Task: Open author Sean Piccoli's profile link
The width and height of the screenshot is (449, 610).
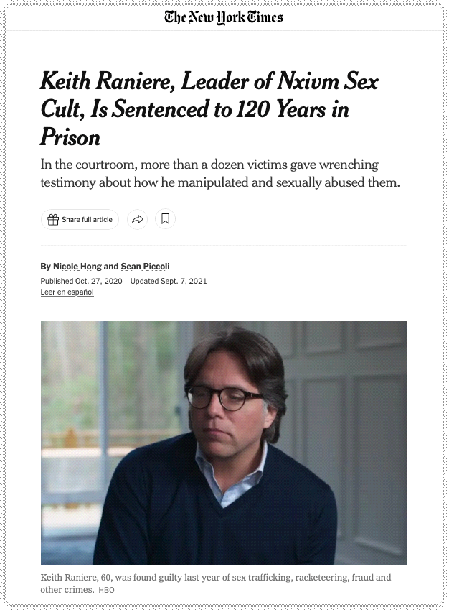Action: coord(145,266)
